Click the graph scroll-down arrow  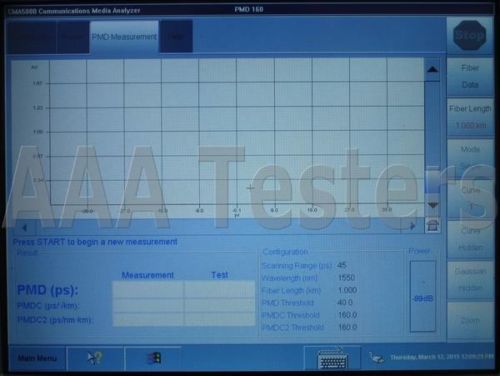[x=433, y=205]
